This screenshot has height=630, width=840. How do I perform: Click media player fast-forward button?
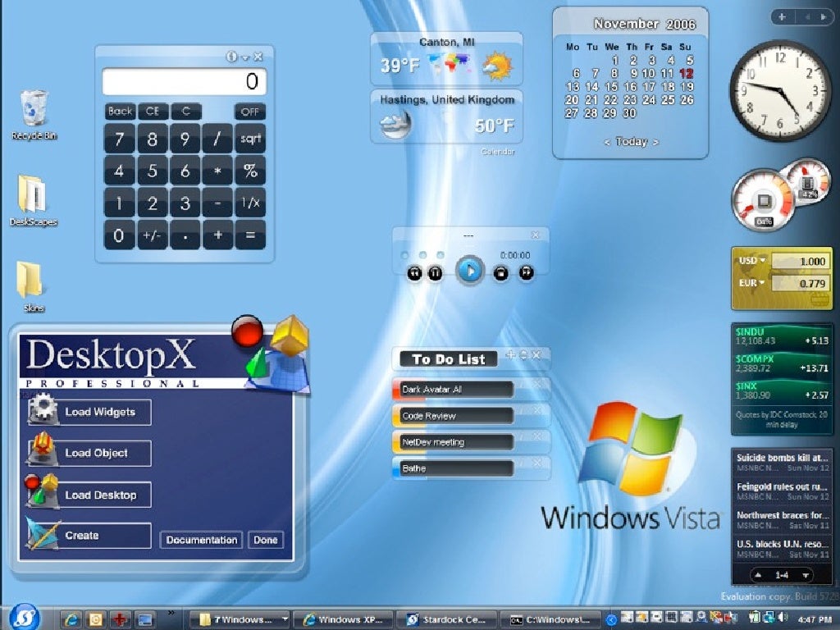(x=526, y=272)
